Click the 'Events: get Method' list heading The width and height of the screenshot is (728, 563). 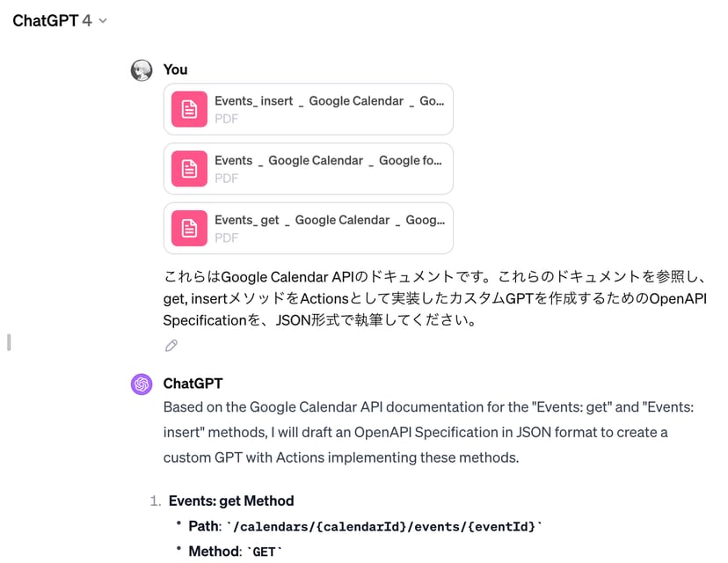point(231,501)
